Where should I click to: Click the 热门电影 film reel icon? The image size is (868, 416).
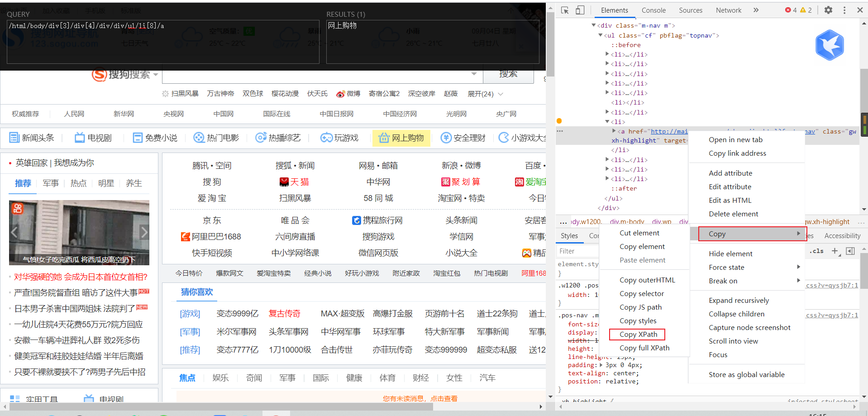point(199,138)
